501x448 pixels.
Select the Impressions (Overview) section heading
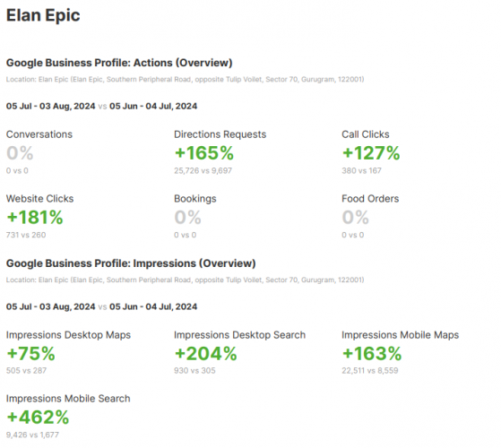[131, 263]
